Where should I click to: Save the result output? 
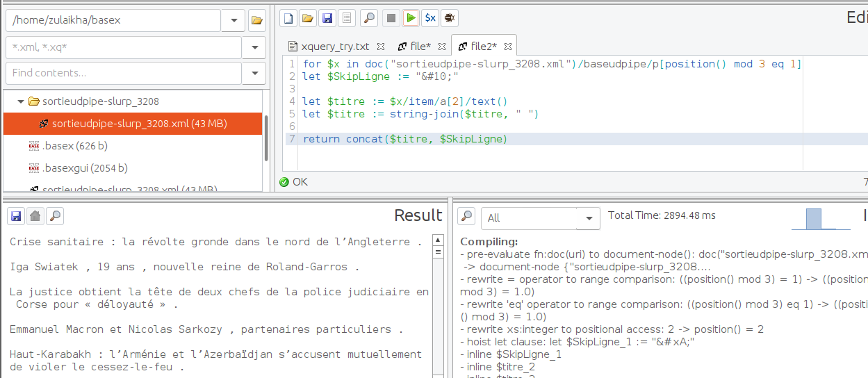tap(15, 216)
